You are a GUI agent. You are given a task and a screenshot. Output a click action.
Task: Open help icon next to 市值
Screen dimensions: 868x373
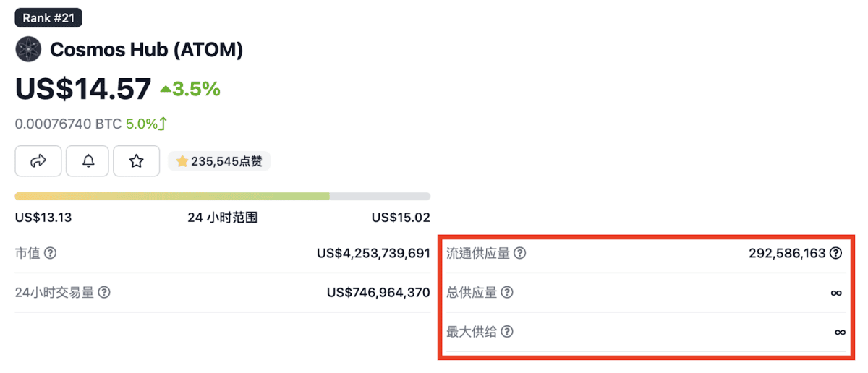(51, 254)
